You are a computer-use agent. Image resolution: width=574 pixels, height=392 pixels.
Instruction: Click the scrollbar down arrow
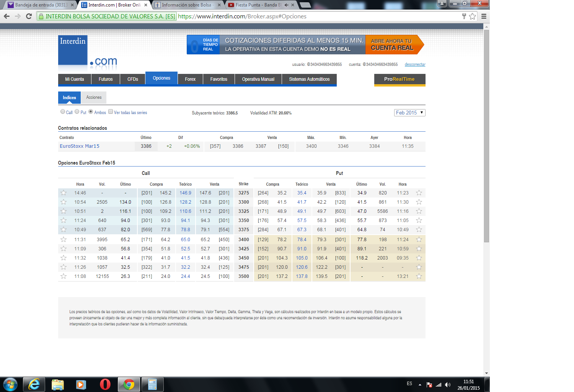click(x=487, y=373)
